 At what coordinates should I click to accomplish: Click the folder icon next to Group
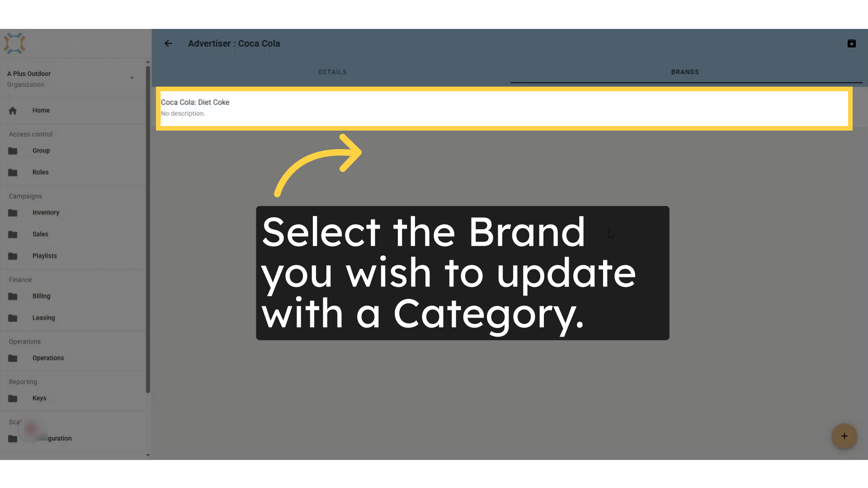(13, 151)
